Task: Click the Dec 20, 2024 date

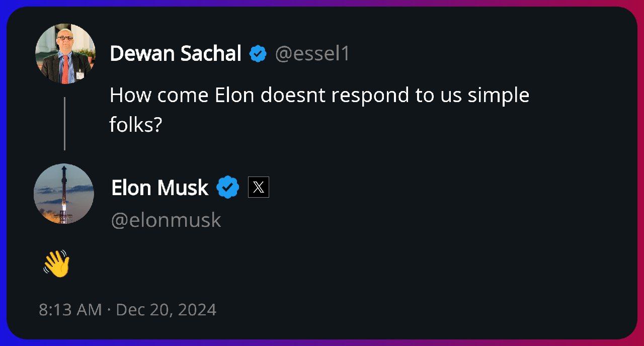Action: click(x=167, y=309)
